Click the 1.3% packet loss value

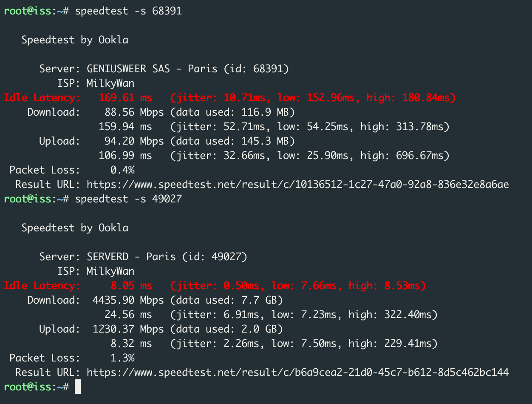tap(122, 358)
